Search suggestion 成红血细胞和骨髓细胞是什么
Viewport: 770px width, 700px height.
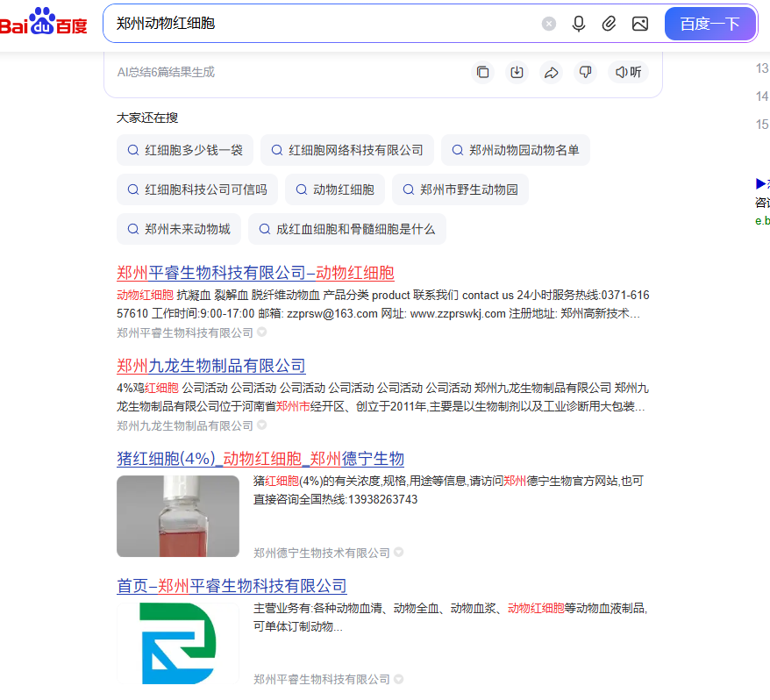(x=346, y=228)
